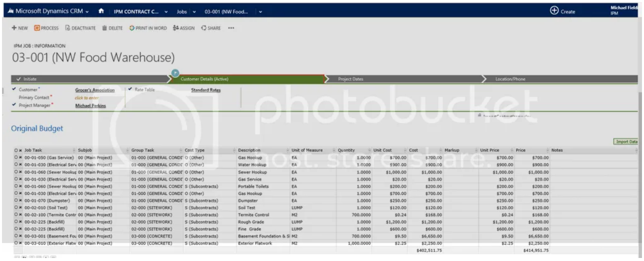The height and width of the screenshot is (261, 644).
Task: Select the Basement Foundation row circle
Action: coord(16,235)
